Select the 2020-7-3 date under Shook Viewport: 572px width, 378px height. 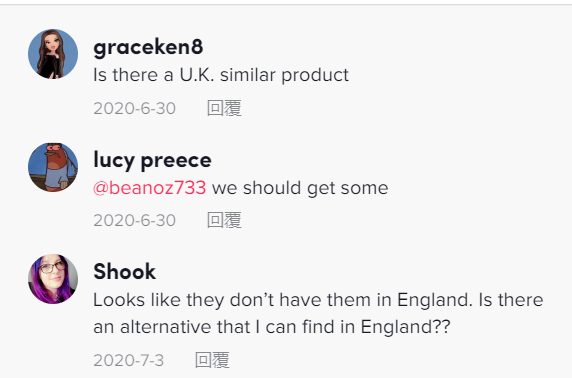coord(129,360)
